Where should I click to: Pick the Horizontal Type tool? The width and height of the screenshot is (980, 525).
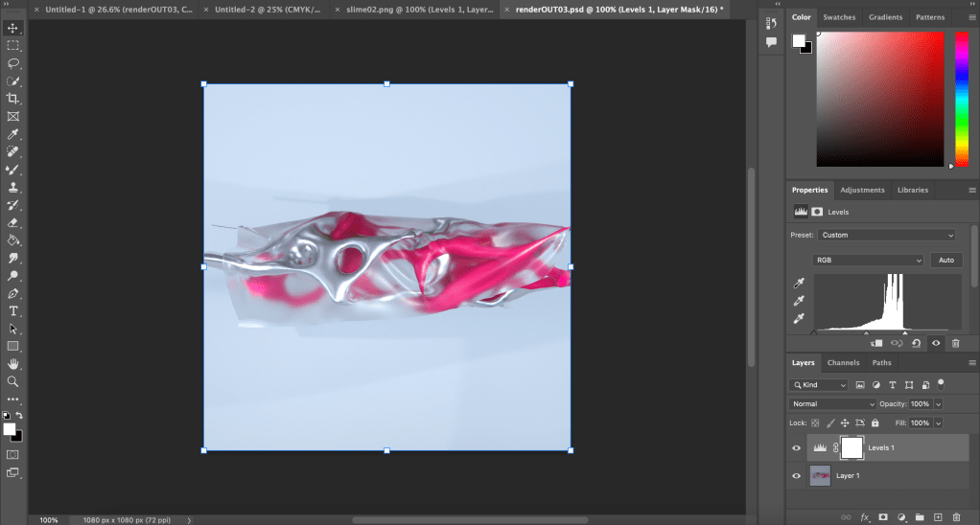click(x=13, y=311)
